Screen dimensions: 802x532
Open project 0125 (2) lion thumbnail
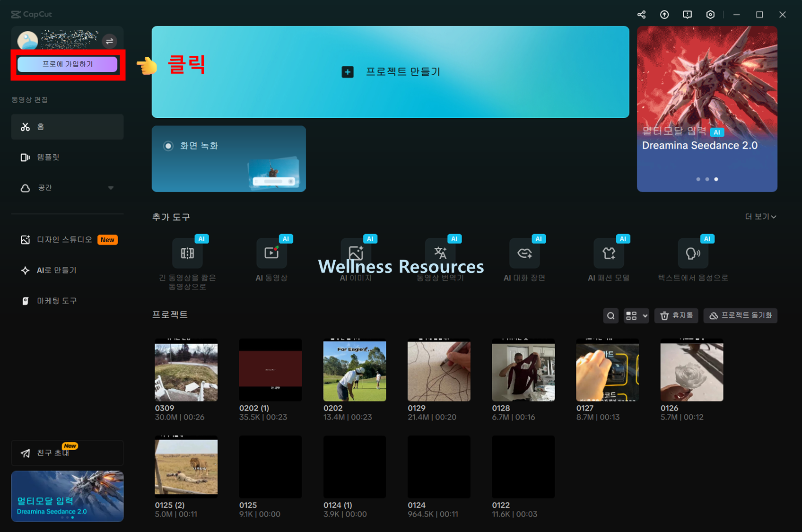point(186,467)
